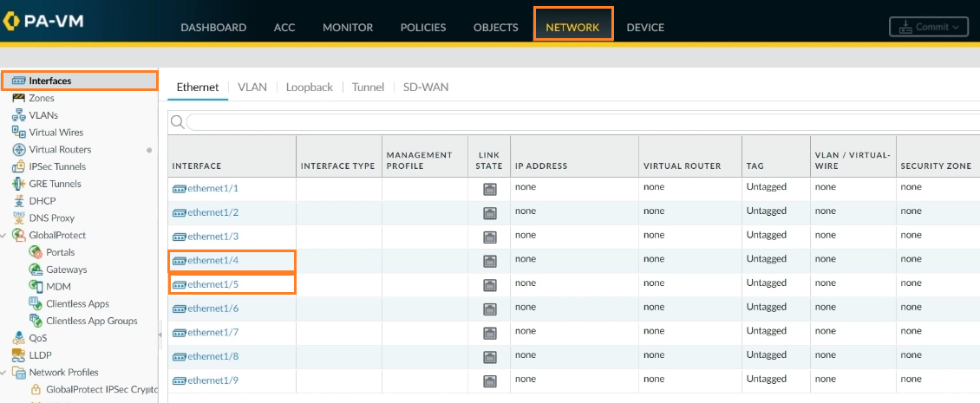Click the Gateways icon
Viewport: 980px width, 403px height.
[x=36, y=270]
